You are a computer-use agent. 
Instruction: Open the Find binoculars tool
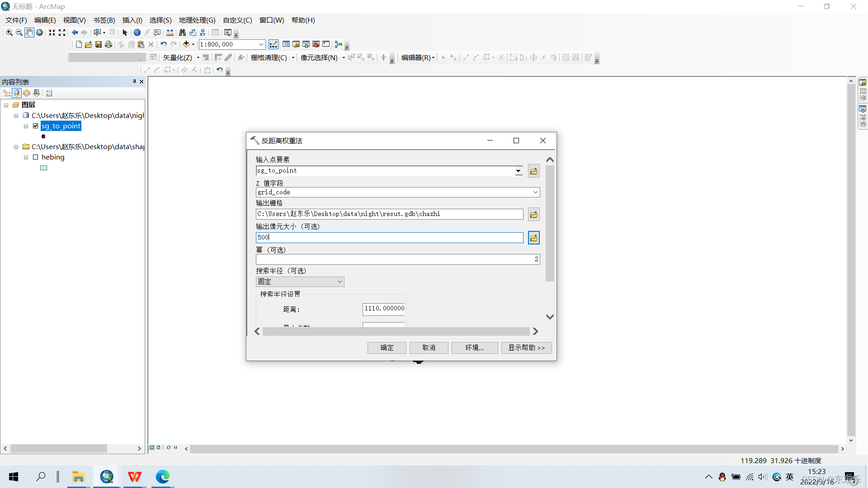point(182,33)
